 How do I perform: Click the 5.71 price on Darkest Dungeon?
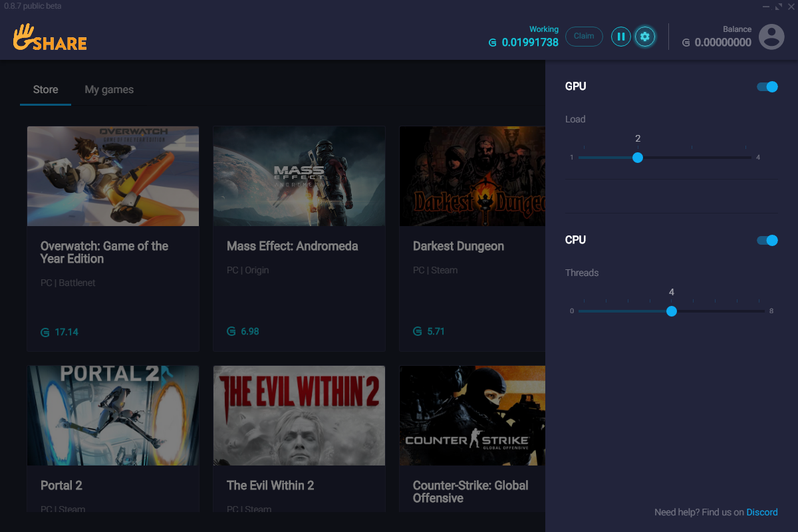click(x=436, y=331)
